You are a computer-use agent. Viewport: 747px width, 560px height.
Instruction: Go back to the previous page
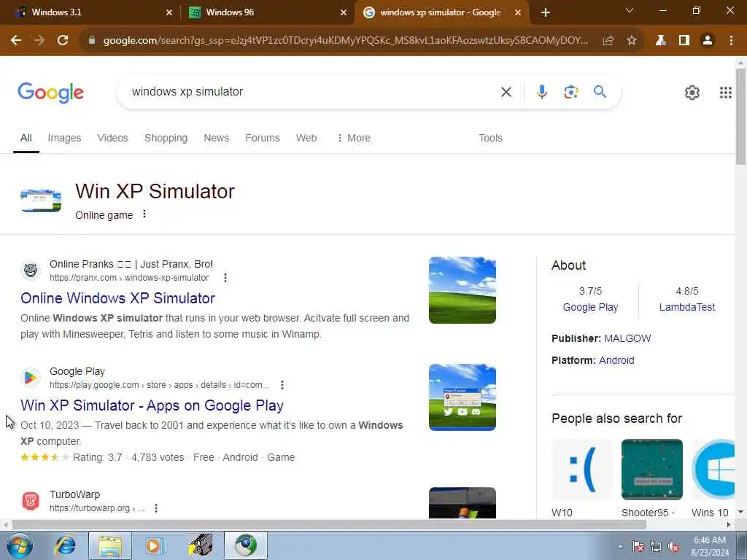16,41
